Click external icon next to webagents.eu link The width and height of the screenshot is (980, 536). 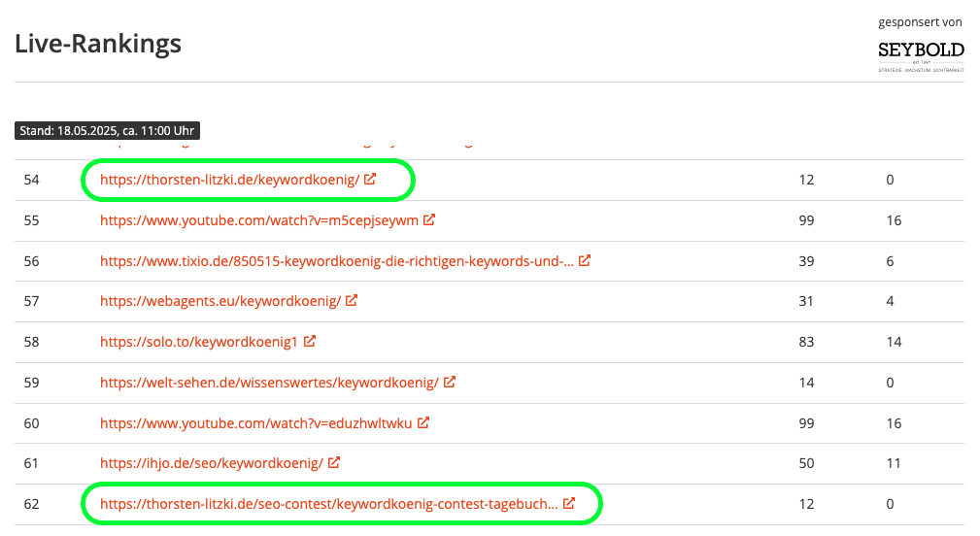[x=352, y=300]
